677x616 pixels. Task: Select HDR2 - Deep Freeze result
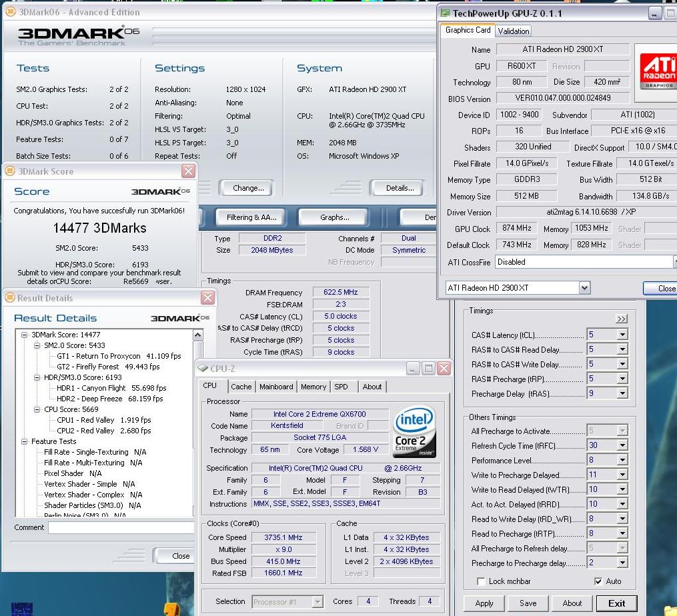[x=109, y=399]
